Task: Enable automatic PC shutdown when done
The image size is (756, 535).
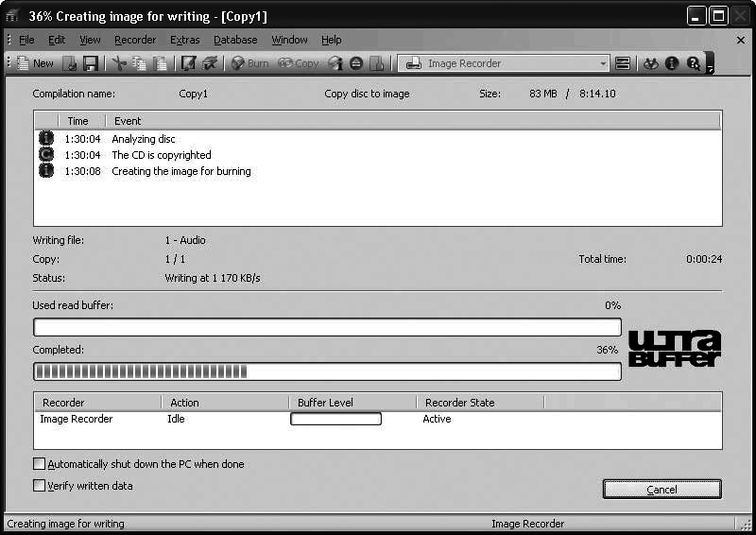Action: pyautogui.click(x=40, y=464)
